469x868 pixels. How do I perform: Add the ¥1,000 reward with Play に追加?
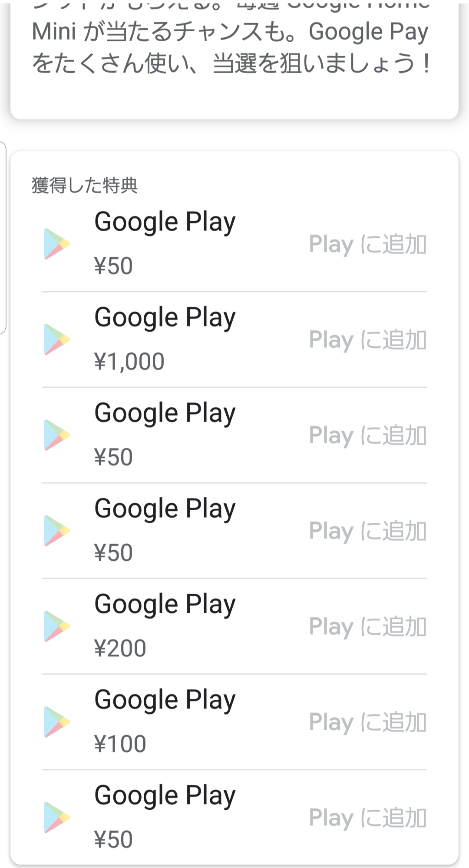point(367,340)
